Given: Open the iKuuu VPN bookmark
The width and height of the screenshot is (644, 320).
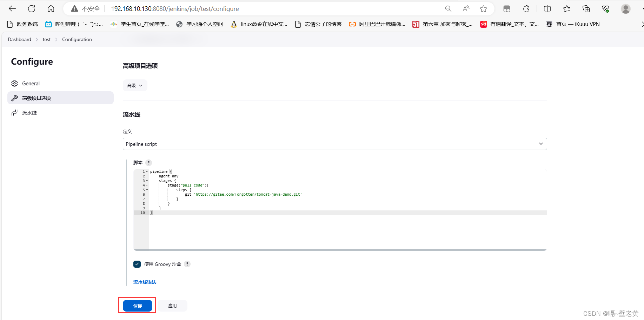Looking at the screenshot, I should click(573, 24).
